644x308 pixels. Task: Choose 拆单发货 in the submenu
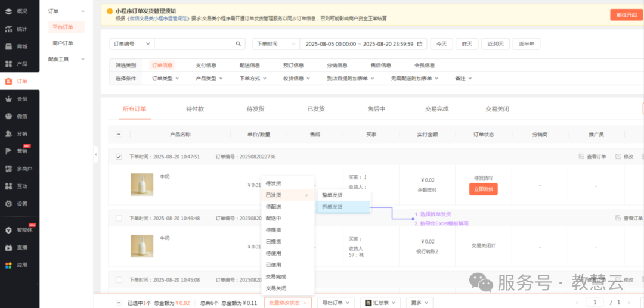[333, 207]
